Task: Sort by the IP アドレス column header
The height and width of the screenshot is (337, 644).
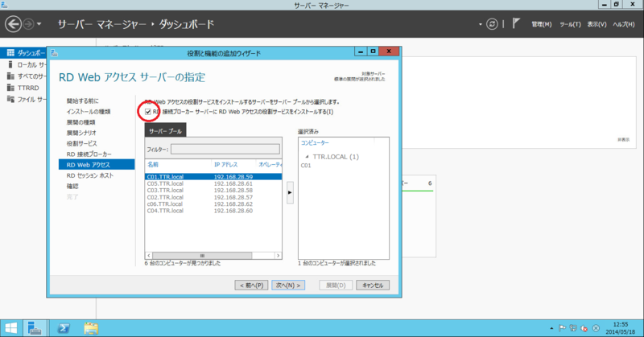Action: [x=225, y=165]
